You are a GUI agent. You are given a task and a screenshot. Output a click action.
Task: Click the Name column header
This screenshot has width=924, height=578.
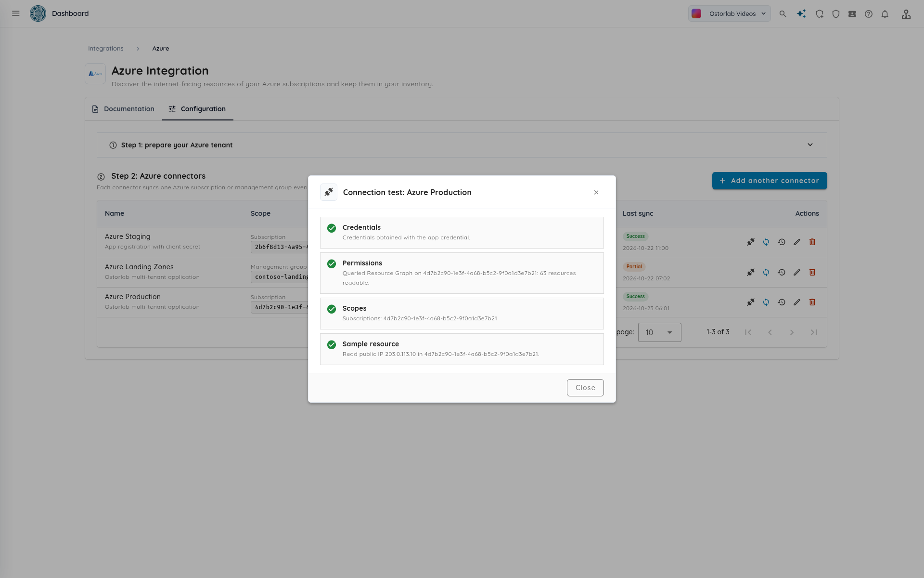[115, 213]
